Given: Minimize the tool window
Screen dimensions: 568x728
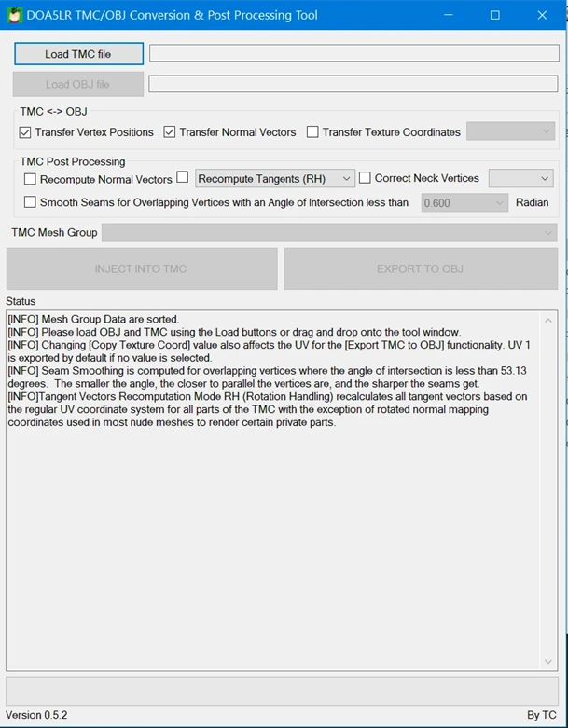Looking at the screenshot, I should 449,15.
